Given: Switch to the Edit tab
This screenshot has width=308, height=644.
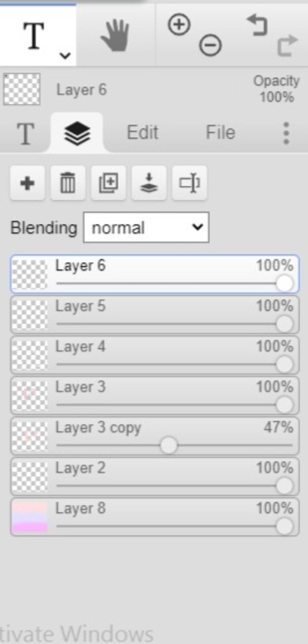Looking at the screenshot, I should click(143, 132).
